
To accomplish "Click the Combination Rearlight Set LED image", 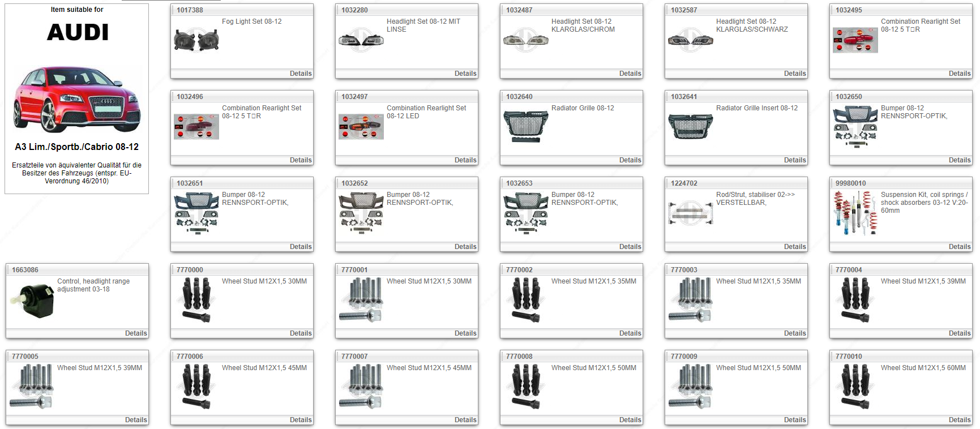I will 361,127.
